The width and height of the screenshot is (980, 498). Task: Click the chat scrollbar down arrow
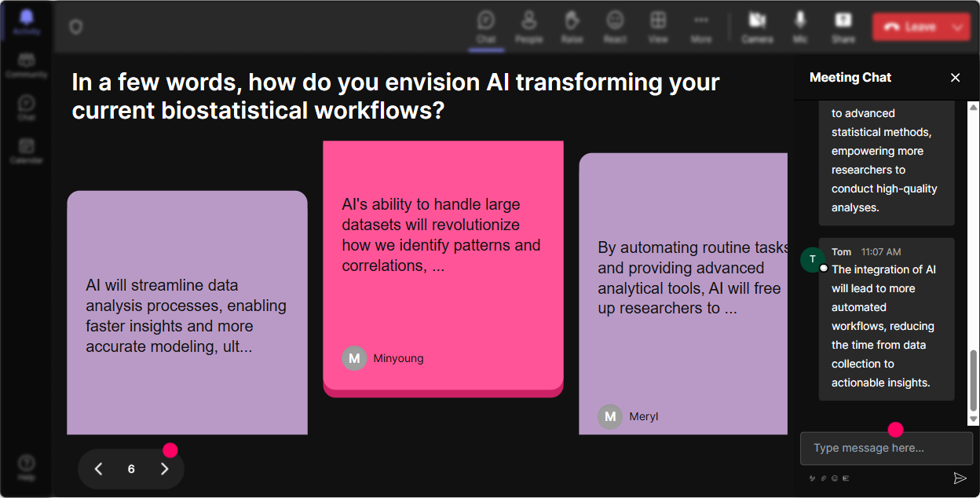pyautogui.click(x=974, y=420)
